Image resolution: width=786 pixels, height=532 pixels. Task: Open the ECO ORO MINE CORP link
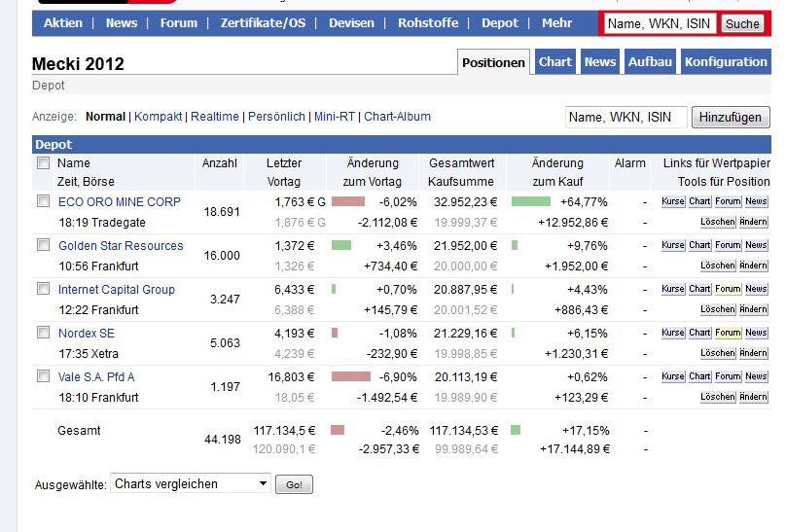tap(120, 202)
